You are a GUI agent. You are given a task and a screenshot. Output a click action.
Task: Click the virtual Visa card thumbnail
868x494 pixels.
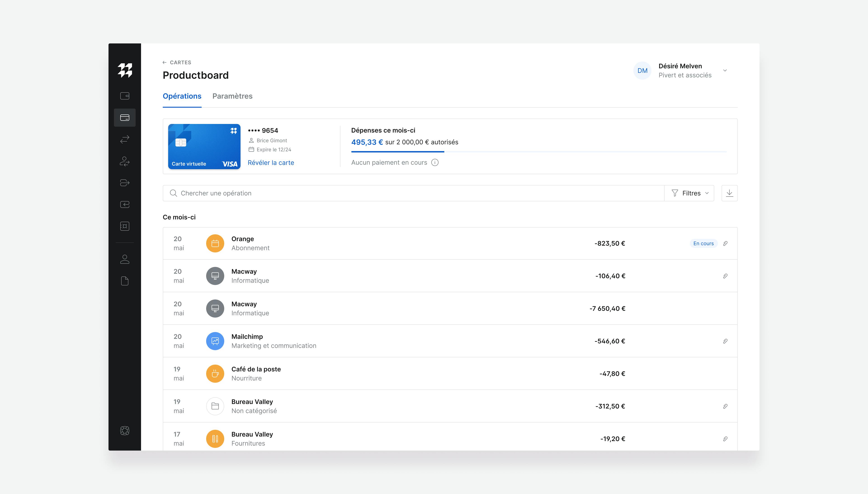(x=204, y=147)
